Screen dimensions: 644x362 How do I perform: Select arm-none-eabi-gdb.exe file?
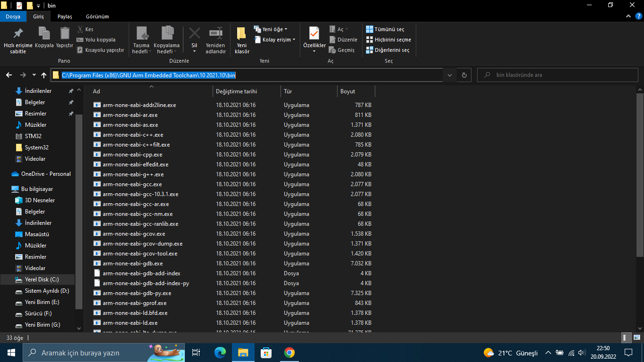click(x=132, y=263)
